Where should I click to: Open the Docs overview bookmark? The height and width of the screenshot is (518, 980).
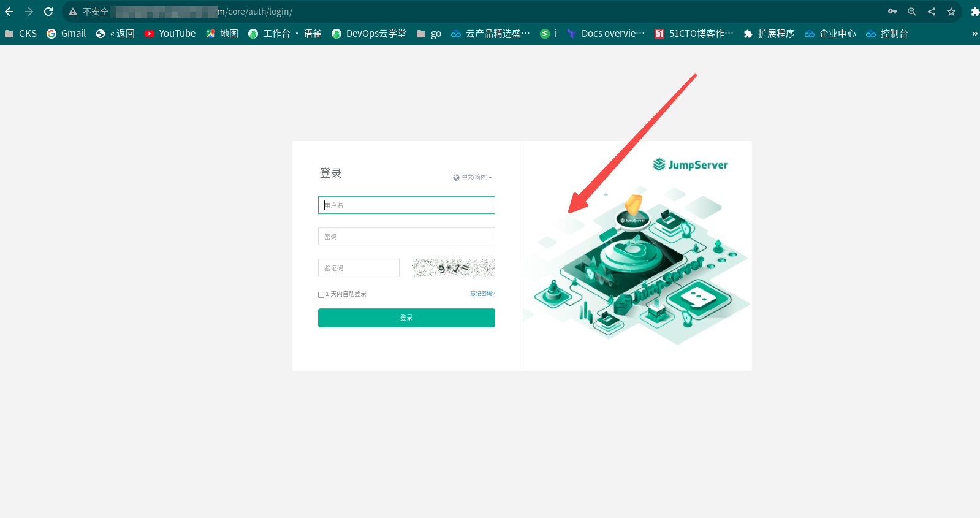[x=606, y=34]
